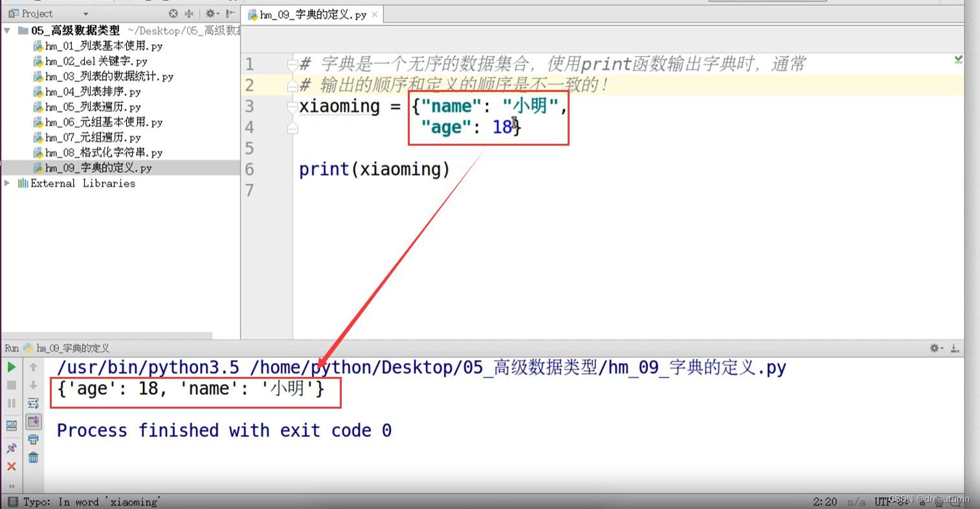Restore layout icon in Run panel
The width and height of the screenshot is (980, 509).
click(x=12, y=425)
